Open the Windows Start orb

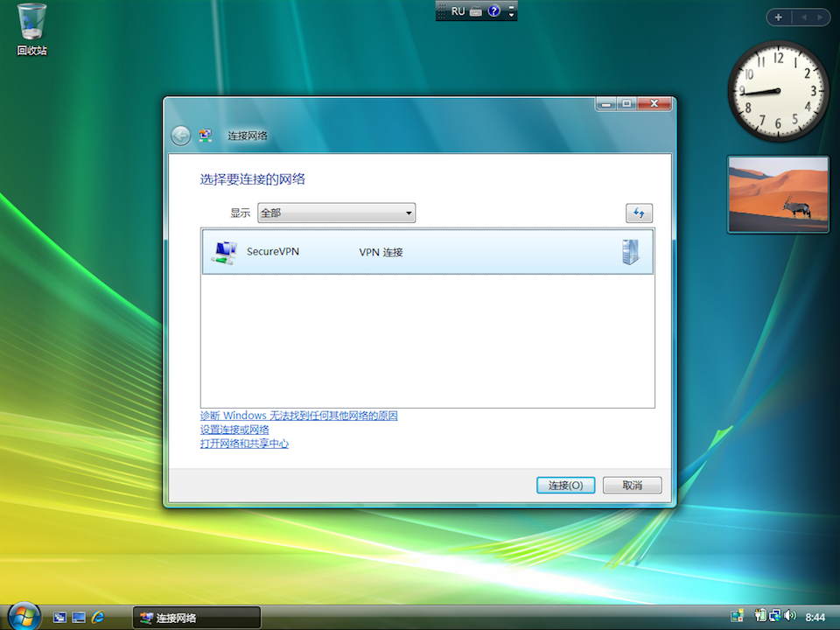coord(24,616)
